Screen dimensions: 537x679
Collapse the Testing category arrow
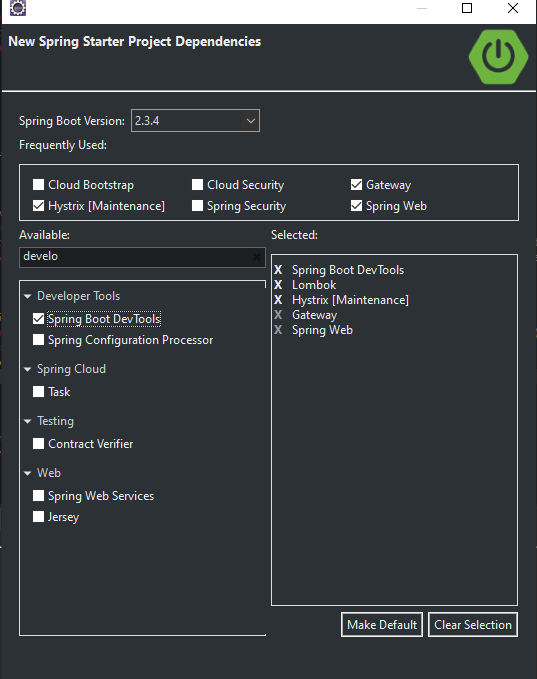point(28,421)
